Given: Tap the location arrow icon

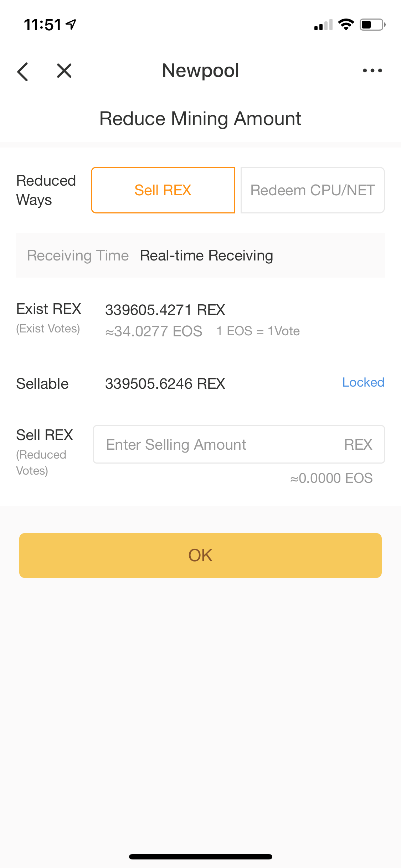Looking at the screenshot, I should click(71, 25).
